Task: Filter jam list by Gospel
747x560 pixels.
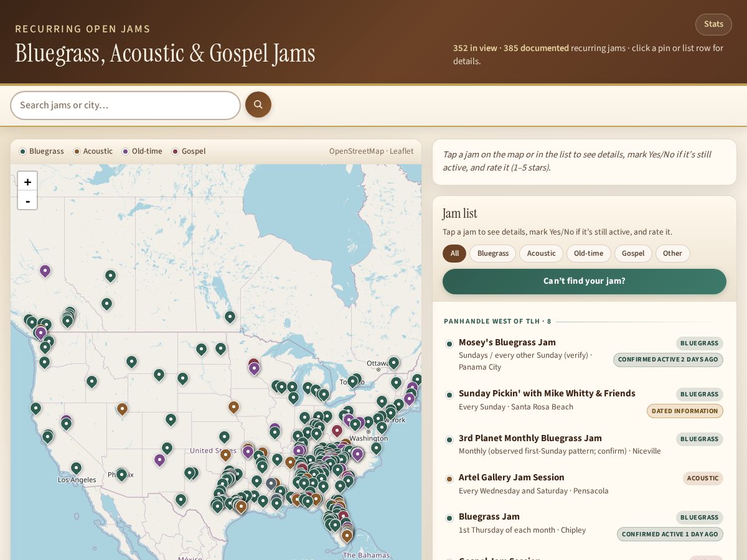Action: click(633, 253)
